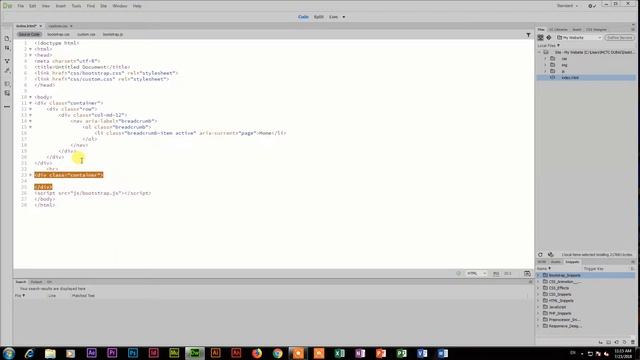Image resolution: width=640 pixels, height=360 pixels.
Task: Open Chrome from taskbar
Action: click(278, 353)
